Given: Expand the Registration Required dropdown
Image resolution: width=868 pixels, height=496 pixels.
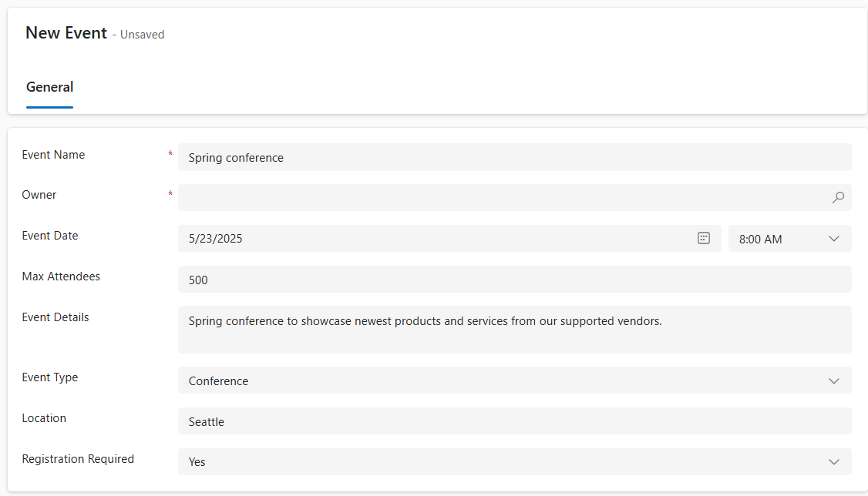Looking at the screenshot, I should point(514,461).
